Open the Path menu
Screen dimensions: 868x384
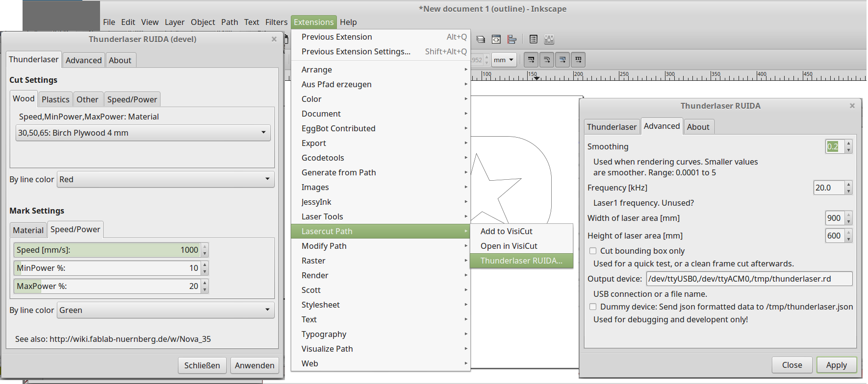[230, 22]
